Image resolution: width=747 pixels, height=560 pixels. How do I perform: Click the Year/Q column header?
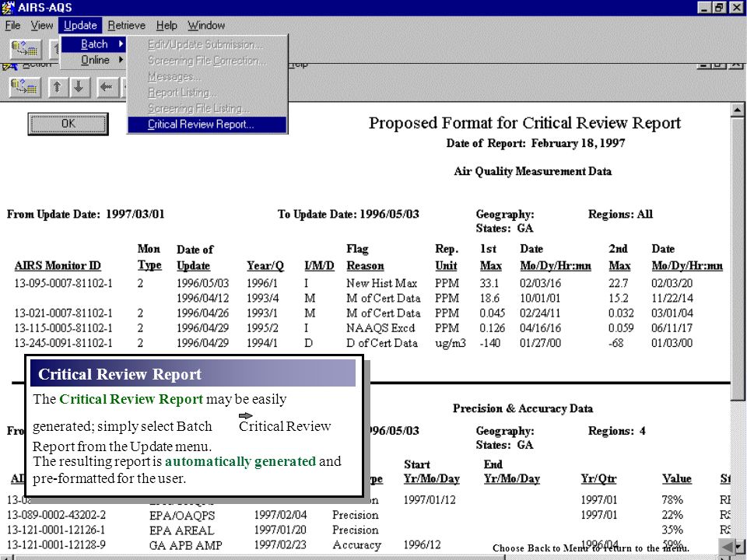coord(265,266)
